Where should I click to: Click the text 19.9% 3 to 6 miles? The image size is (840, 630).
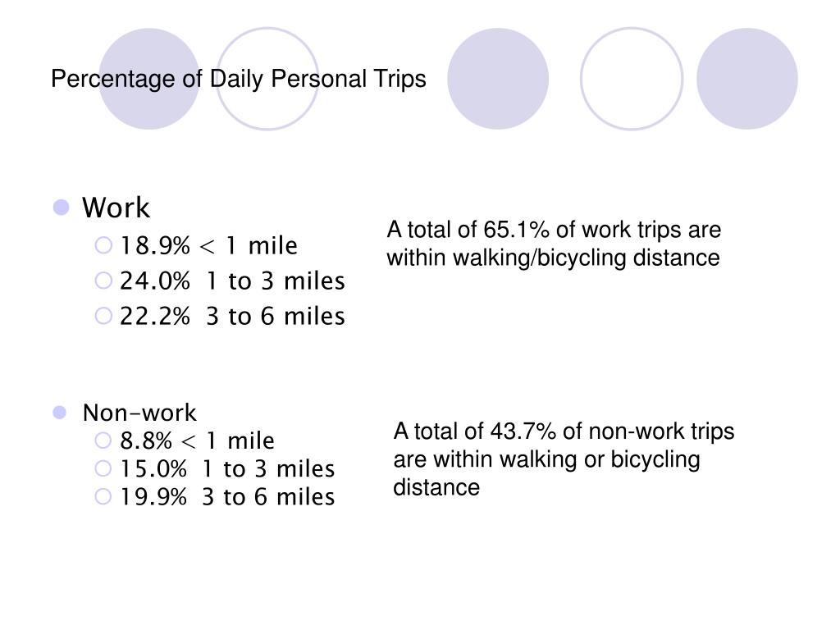click(x=227, y=496)
